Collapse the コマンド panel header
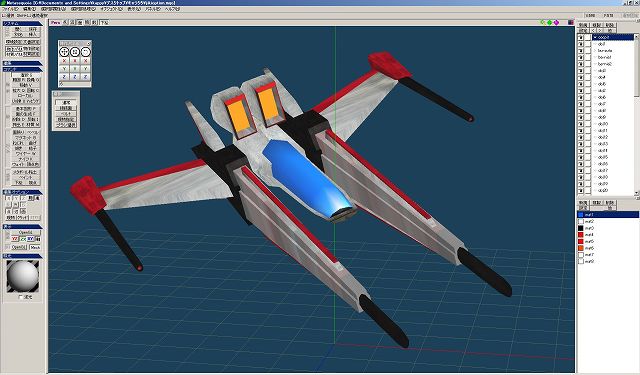This screenshot has height=375, width=640. click(22, 70)
